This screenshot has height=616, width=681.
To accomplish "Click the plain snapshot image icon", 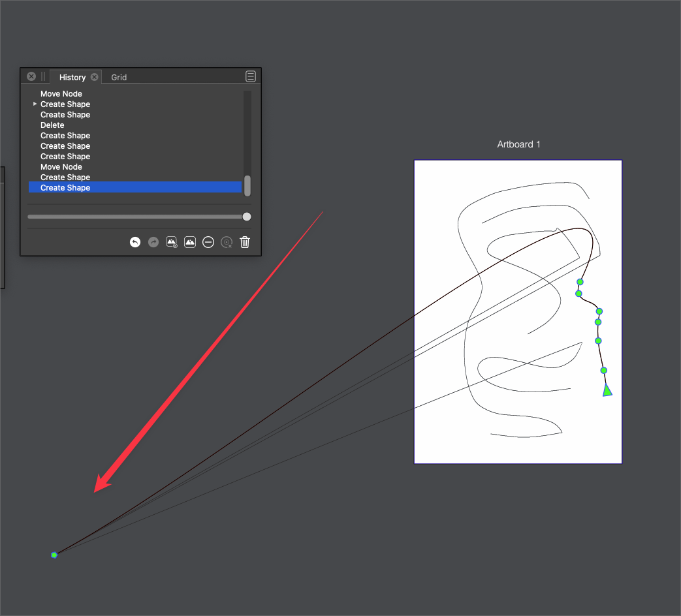I will pos(190,242).
